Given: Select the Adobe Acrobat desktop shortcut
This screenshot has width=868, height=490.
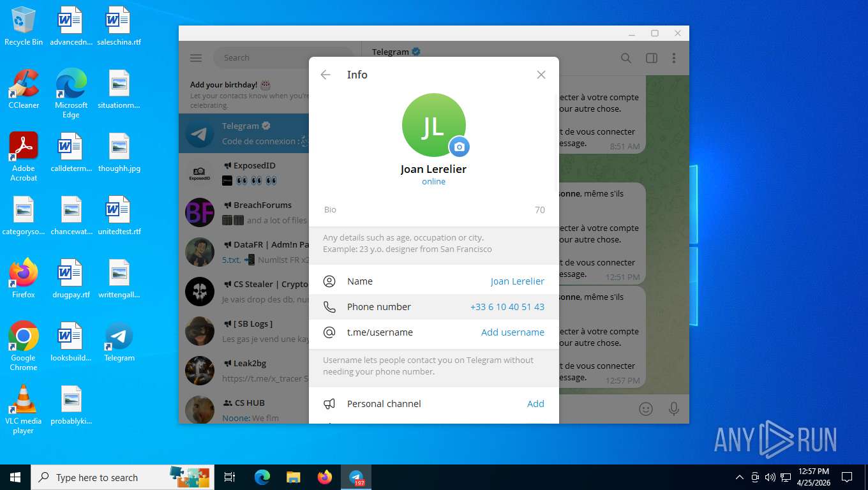Looking at the screenshot, I should coord(24,157).
